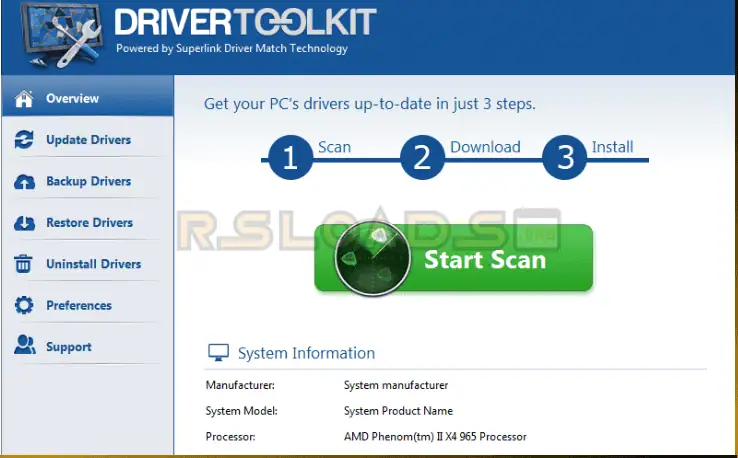Click the Support people icon
Image resolution: width=738 pixels, height=458 pixels.
pos(24,345)
